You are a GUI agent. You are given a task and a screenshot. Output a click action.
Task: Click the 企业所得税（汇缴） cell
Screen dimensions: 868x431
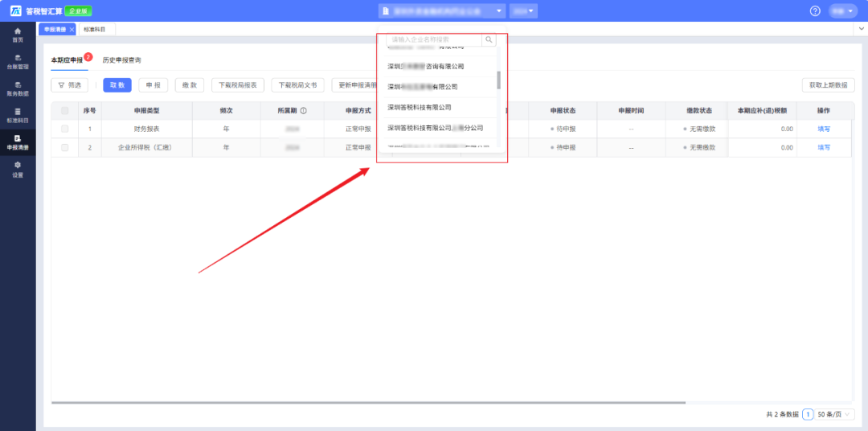[147, 148]
